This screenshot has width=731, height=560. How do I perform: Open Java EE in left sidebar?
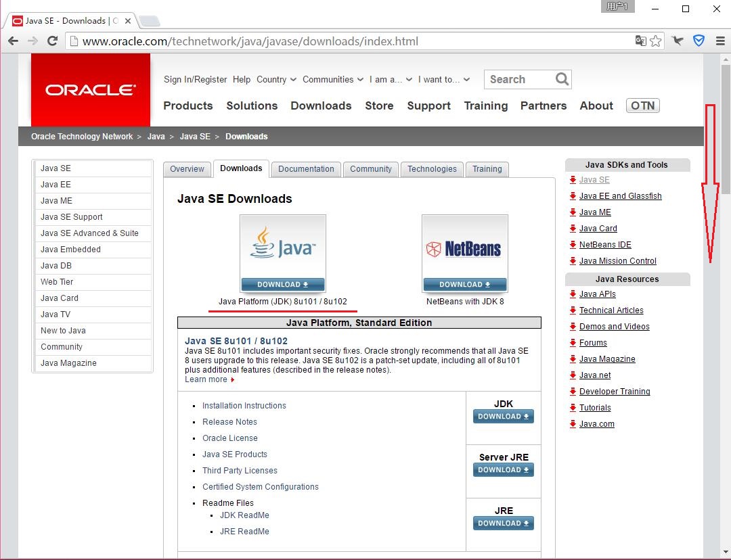93,185
